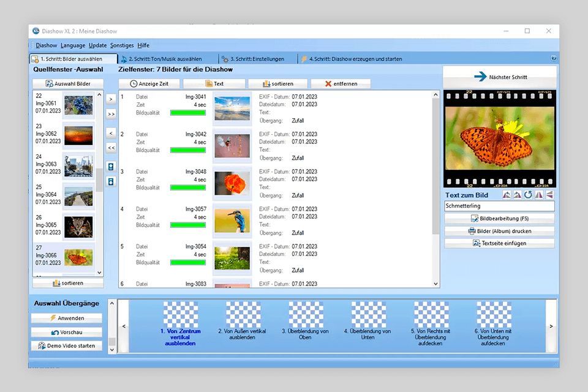Select transition 2. Von Außen vertikal ausblenden
Image resolution: width=588 pixels, height=392 pixels.
pos(243,321)
